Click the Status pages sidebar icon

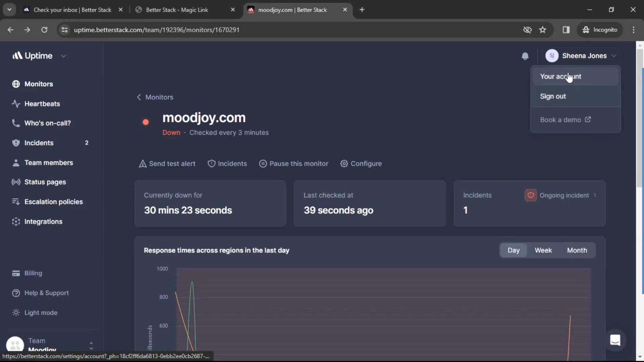click(x=15, y=182)
